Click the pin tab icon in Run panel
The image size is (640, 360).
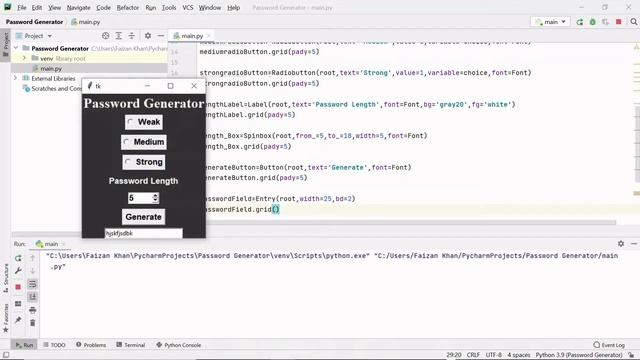[x=18, y=320]
